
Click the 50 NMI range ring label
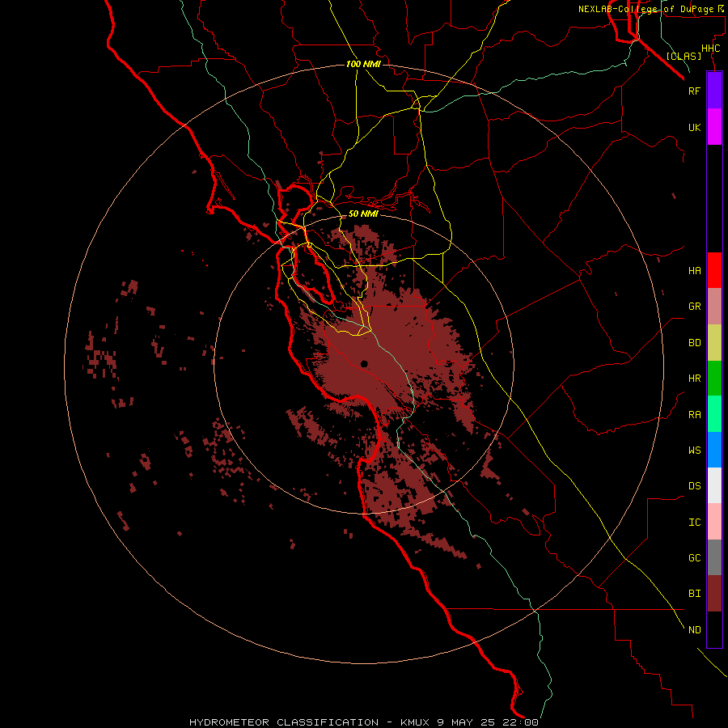(x=363, y=214)
